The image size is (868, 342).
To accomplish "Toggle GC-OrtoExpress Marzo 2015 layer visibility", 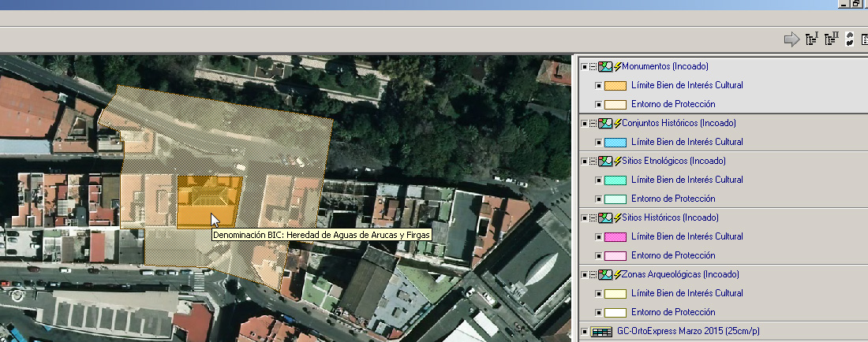I will point(584,332).
